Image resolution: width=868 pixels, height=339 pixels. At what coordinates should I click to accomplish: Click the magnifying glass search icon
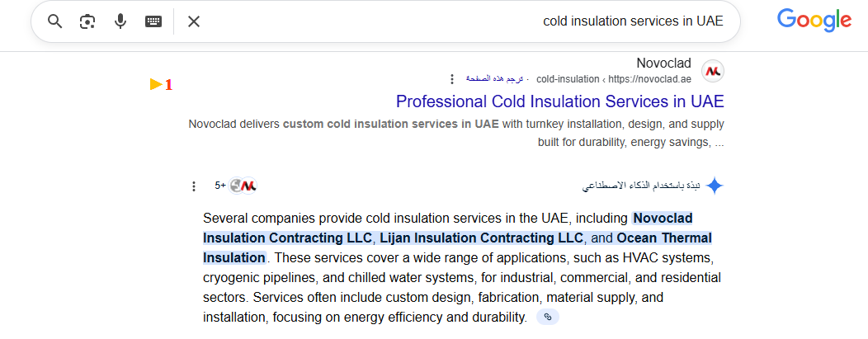pyautogui.click(x=54, y=21)
